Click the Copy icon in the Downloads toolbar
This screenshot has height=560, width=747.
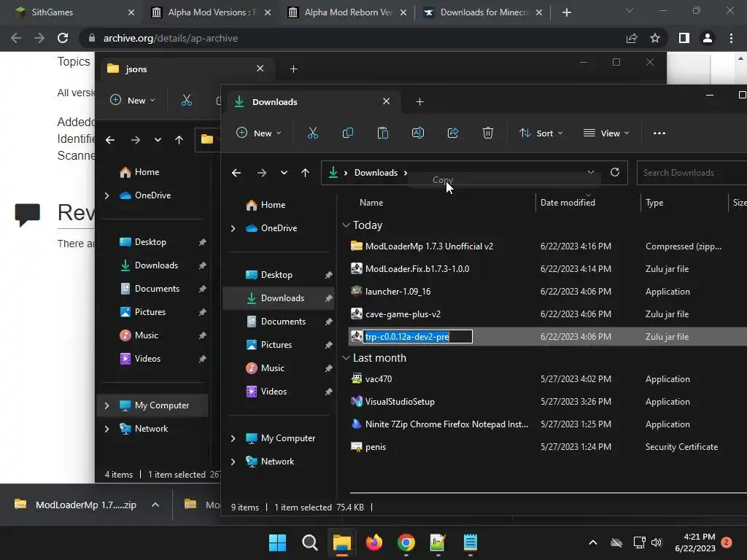[348, 133]
